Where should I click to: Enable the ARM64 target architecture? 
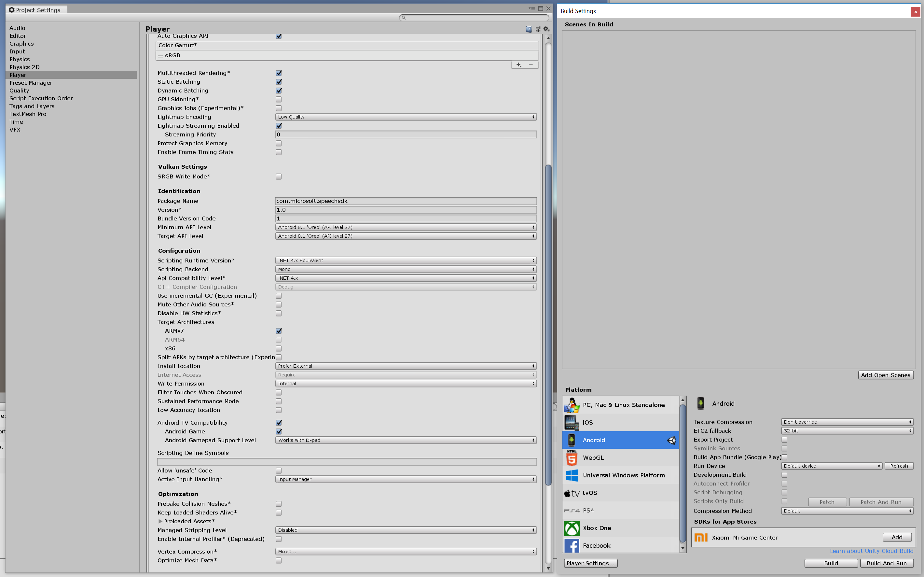point(279,339)
